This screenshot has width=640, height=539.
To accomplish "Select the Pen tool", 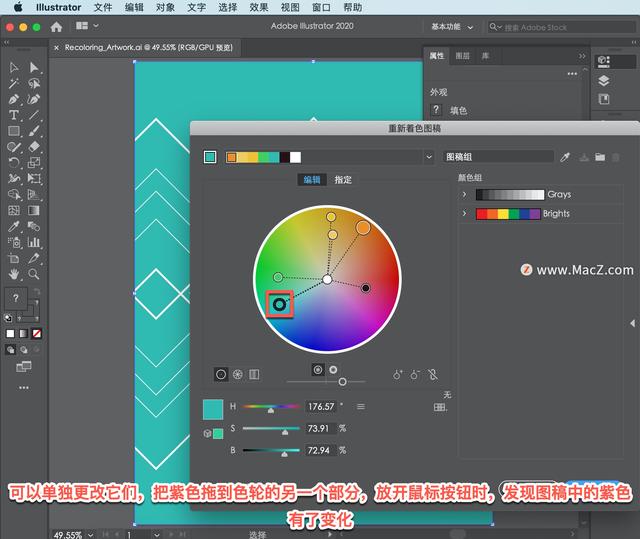I will [14, 100].
